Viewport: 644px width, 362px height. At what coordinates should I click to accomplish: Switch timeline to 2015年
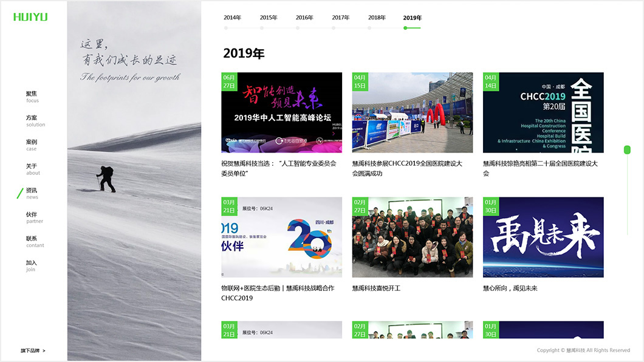pos(269,18)
